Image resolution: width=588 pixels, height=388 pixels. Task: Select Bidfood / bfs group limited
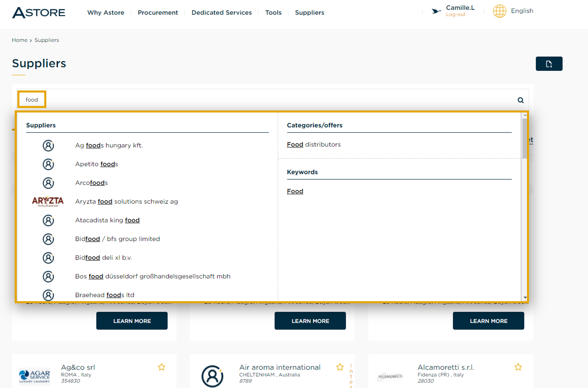[x=117, y=239]
